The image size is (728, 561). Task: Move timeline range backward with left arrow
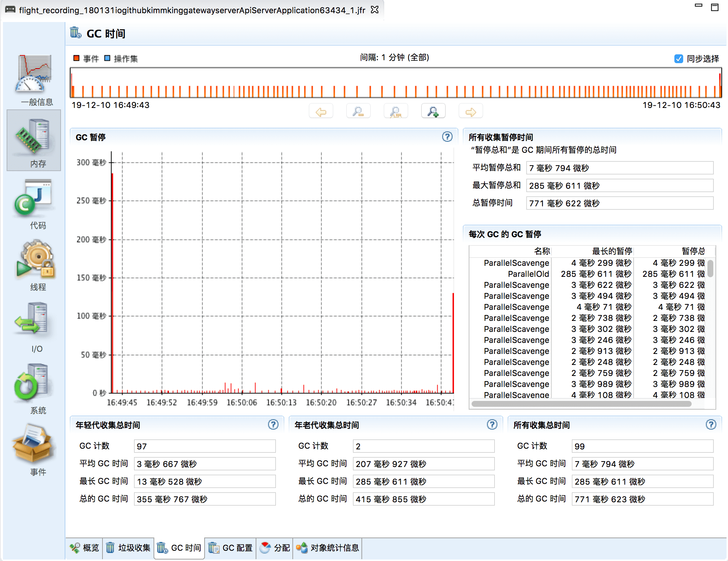[321, 112]
